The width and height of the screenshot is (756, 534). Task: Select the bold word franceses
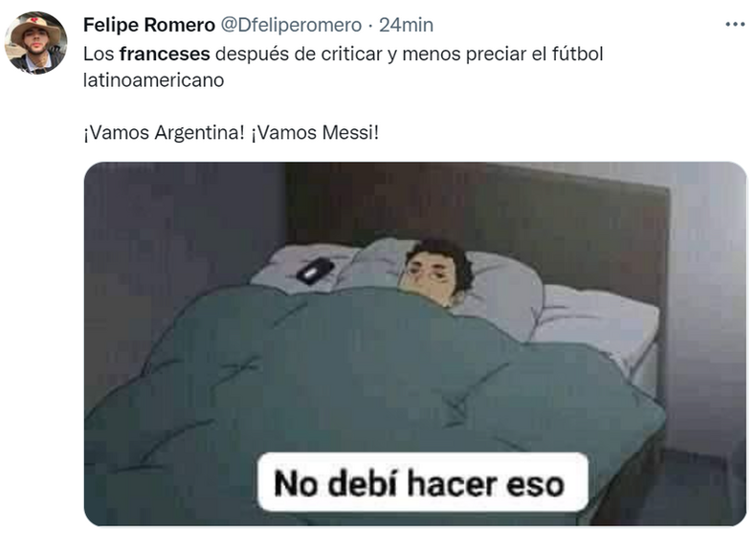pos(165,54)
